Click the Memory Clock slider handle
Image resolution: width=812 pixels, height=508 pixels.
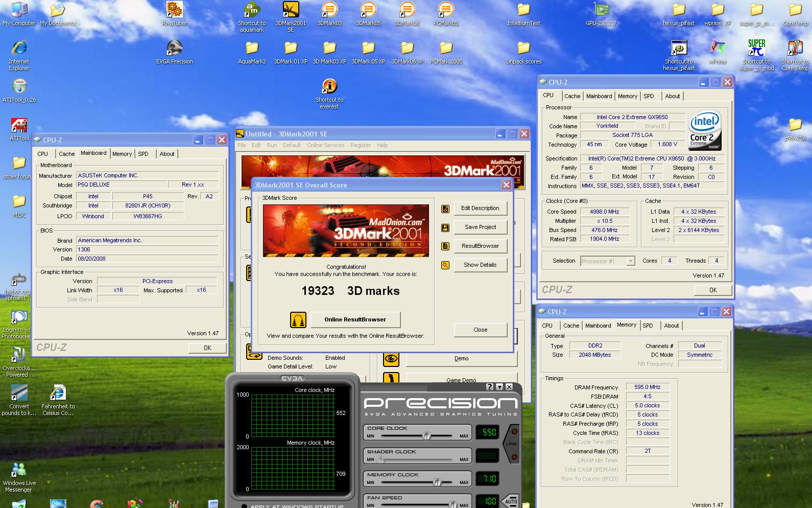pos(437,482)
